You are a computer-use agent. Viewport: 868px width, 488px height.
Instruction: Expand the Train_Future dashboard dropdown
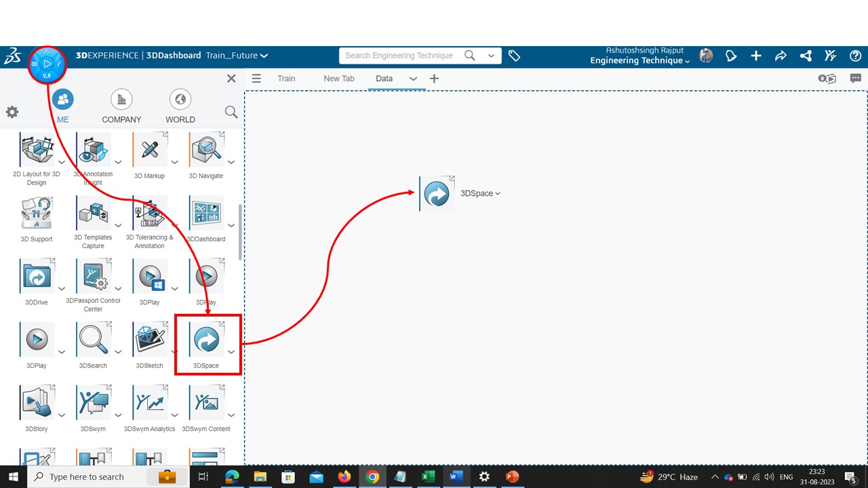pos(264,56)
